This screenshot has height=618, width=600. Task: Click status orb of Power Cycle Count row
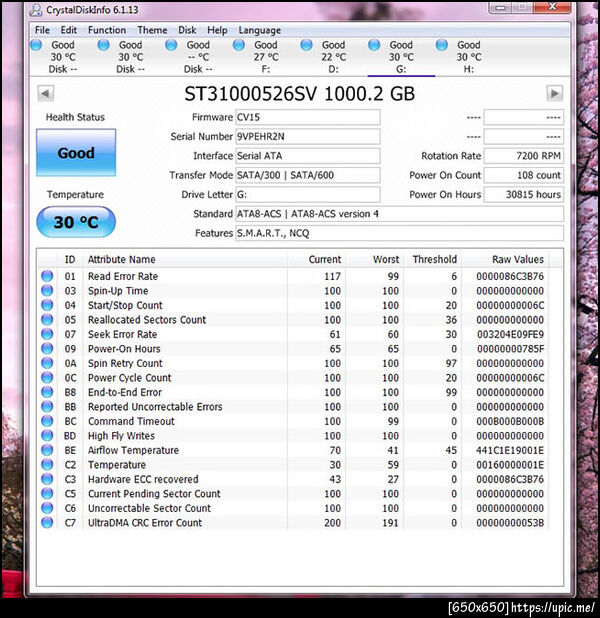click(x=47, y=378)
